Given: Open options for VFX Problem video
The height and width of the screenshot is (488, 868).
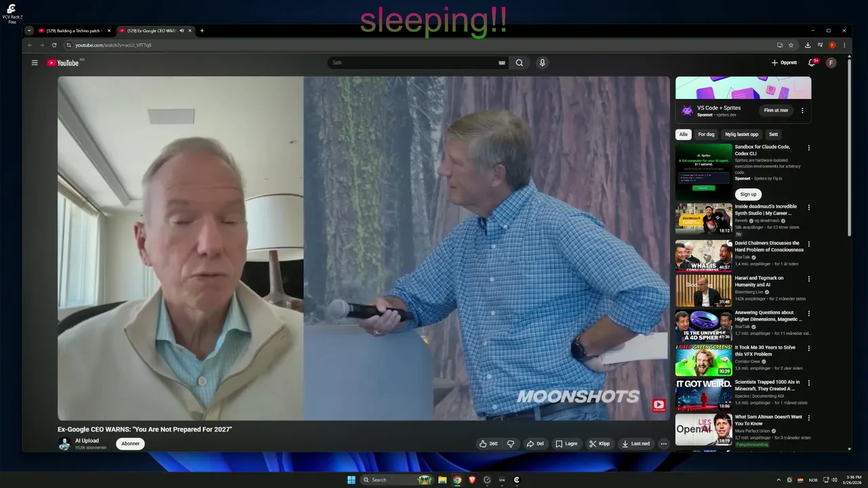Looking at the screenshot, I should point(808,348).
